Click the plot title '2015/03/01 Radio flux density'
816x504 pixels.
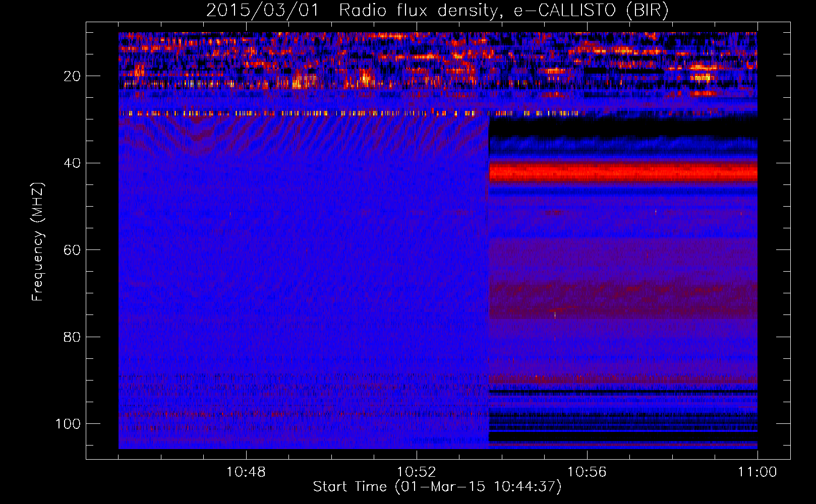437,10
